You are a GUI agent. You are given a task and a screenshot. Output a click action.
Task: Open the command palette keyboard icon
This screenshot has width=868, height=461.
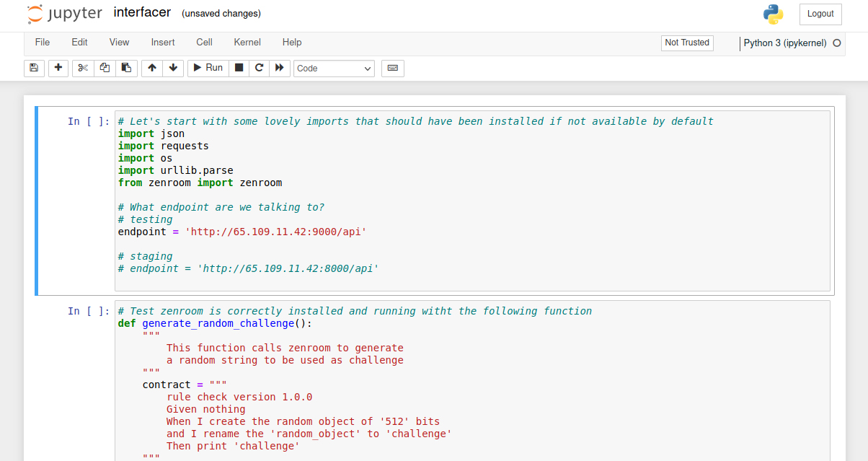coord(393,68)
